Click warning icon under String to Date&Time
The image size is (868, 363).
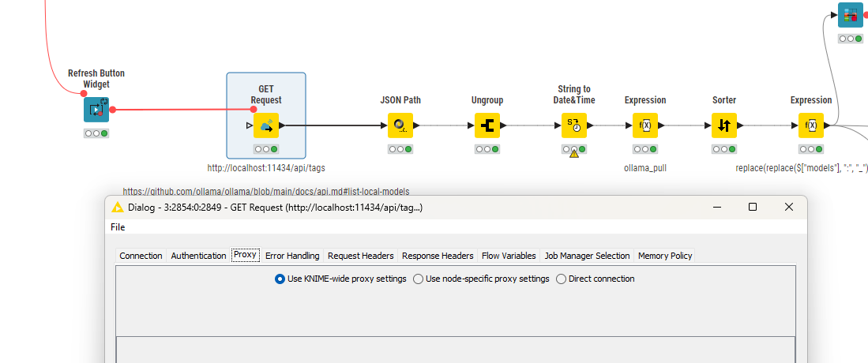pos(574,154)
